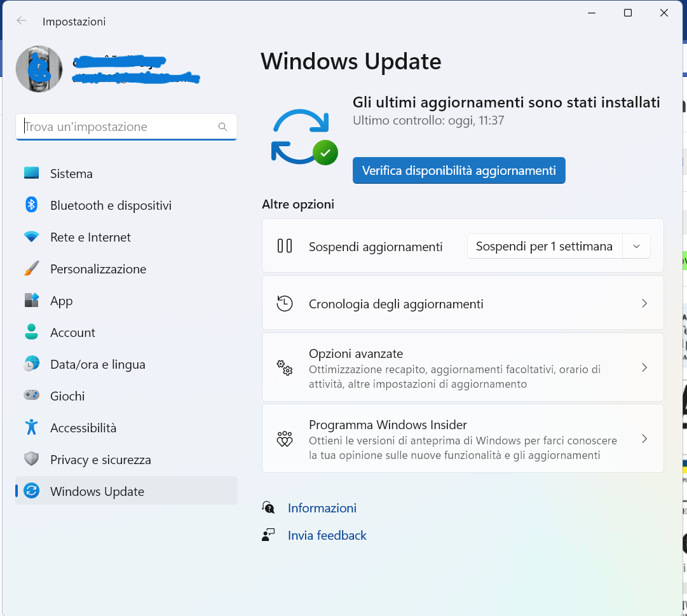Screen dimensions: 687x616
Task: Click the globe clock Data/ora icon
Action: tap(32, 364)
